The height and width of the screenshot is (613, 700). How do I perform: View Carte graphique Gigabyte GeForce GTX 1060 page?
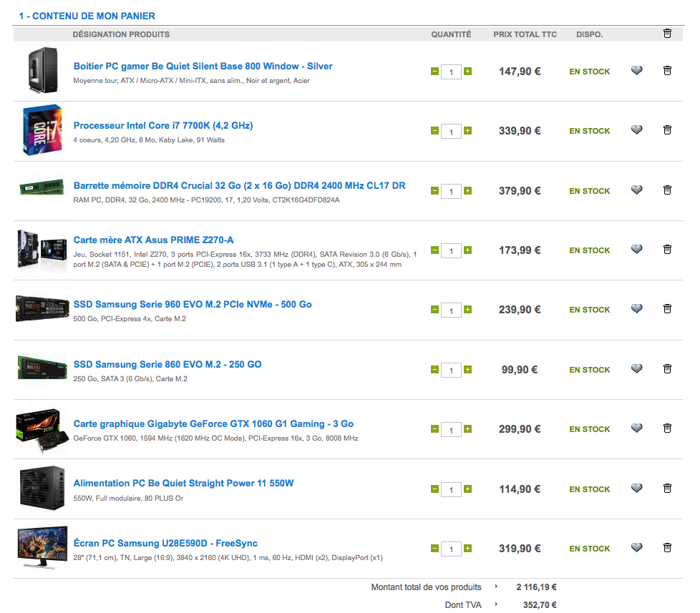pos(213,424)
